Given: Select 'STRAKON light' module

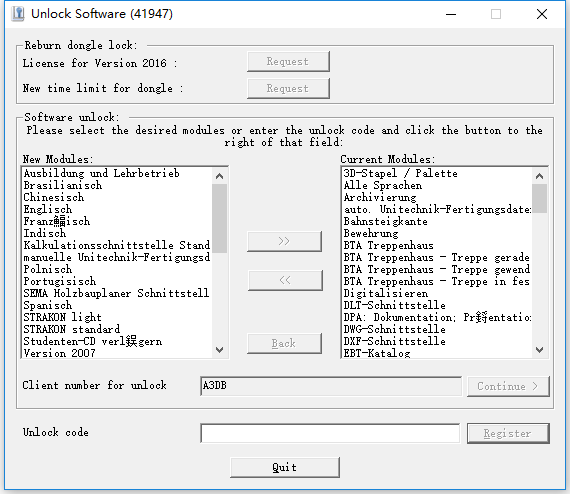Looking at the screenshot, I should pos(117,317).
